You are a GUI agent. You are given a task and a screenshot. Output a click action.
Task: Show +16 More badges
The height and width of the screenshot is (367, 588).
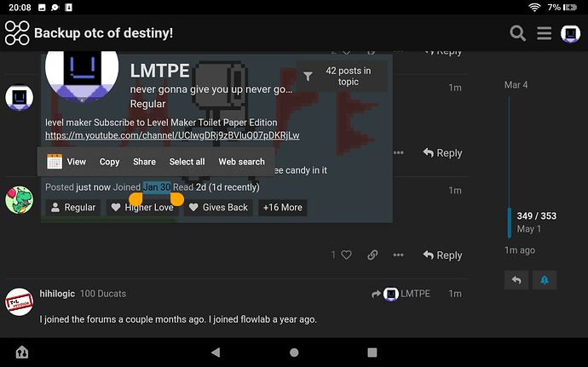[x=282, y=207]
